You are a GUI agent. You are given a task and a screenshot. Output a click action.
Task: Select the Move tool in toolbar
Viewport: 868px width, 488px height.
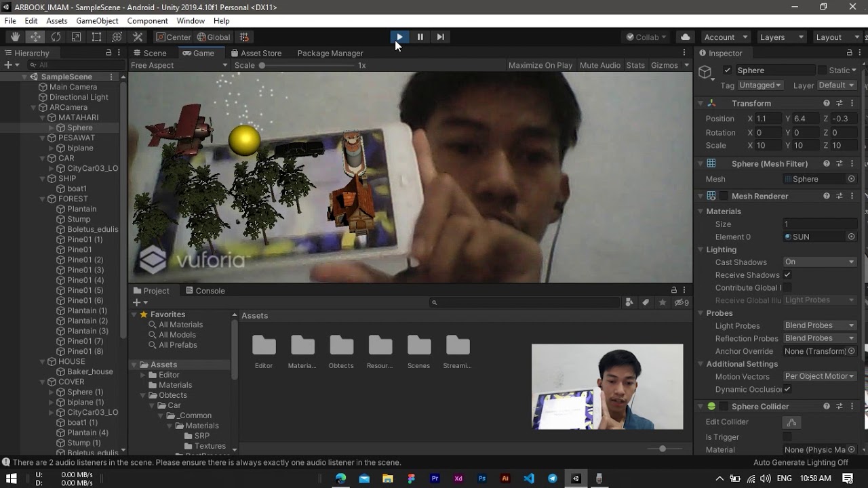(x=35, y=37)
